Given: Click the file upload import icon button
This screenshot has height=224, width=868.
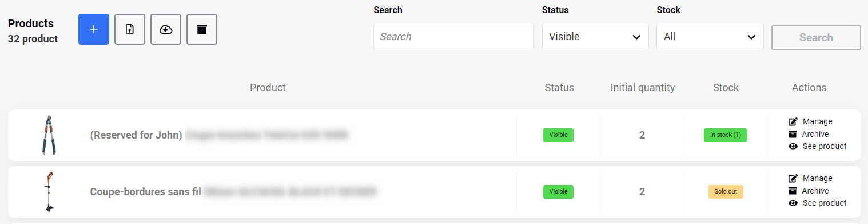Looking at the screenshot, I should pos(130,29).
